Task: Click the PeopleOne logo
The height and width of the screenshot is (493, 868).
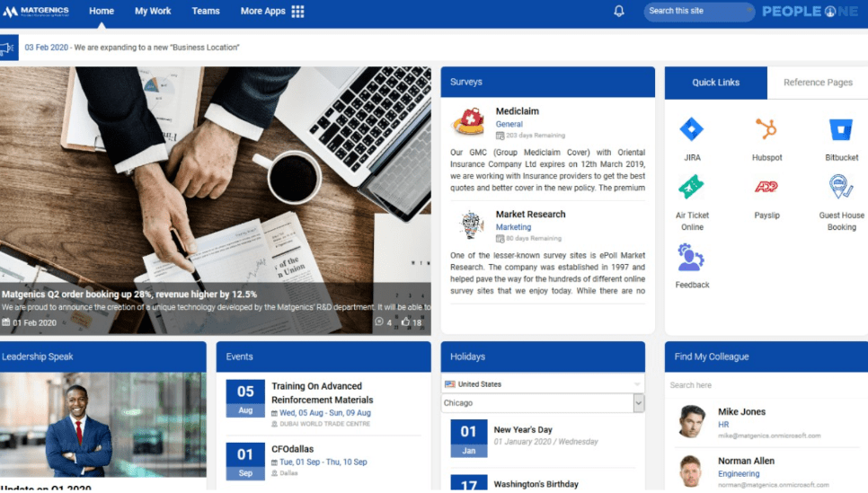Action: (x=810, y=11)
